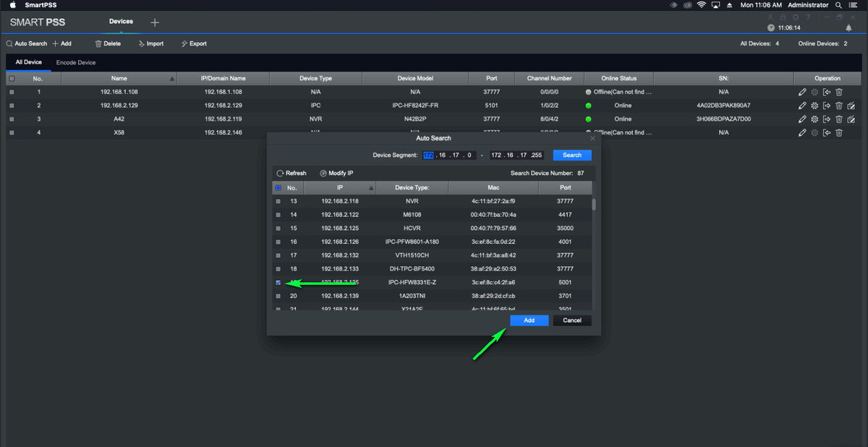Check the box for 192.168.2.118 NVR row
The image size is (868, 447).
pos(278,201)
